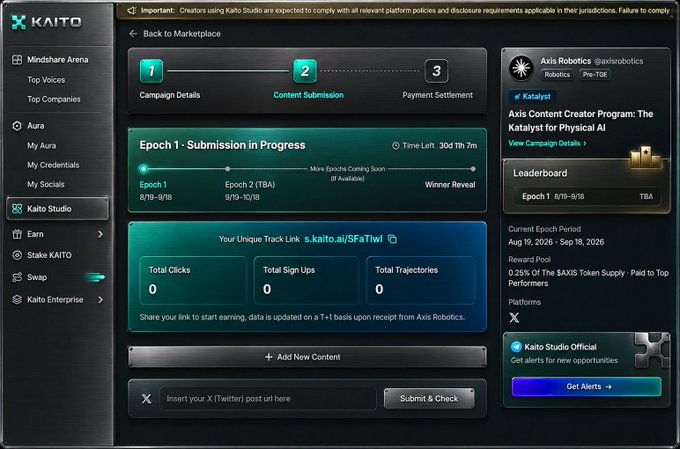Click the Aura hexagon icon
Screen dimensions: 680x449
[17, 126]
